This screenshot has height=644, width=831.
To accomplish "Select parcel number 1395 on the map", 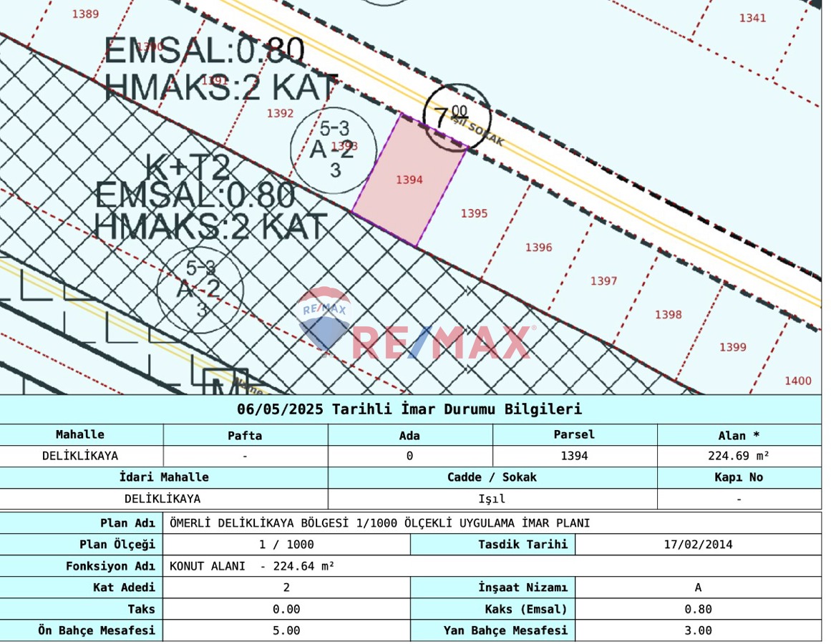I will 474,213.
